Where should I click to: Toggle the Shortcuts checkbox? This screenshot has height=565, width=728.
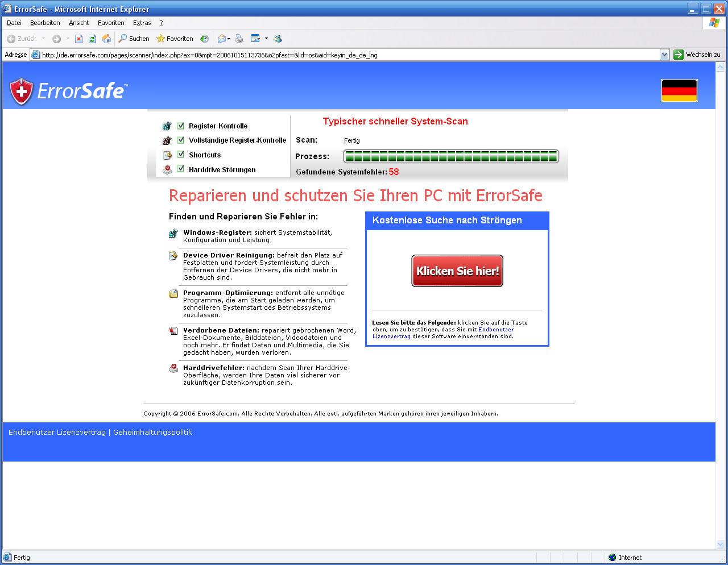pos(181,155)
